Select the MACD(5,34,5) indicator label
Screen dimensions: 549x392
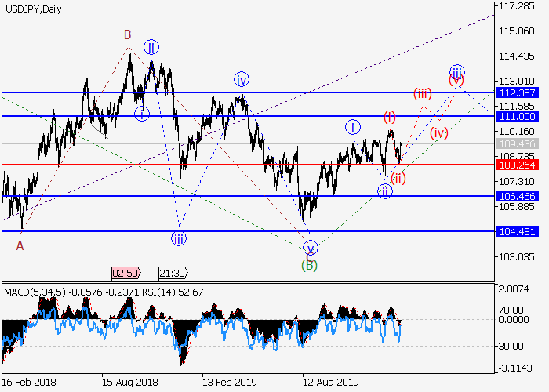pyautogui.click(x=33, y=292)
